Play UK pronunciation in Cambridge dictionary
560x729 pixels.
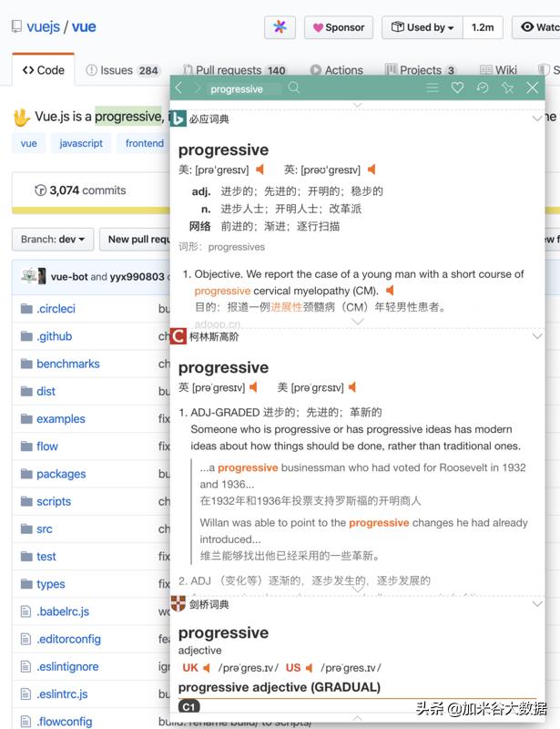click(207, 668)
